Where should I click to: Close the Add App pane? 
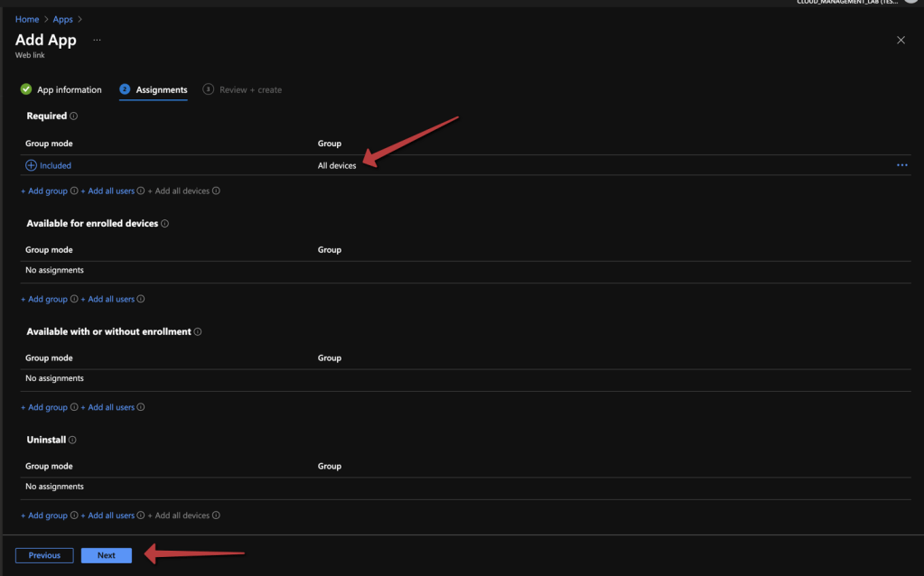(901, 41)
